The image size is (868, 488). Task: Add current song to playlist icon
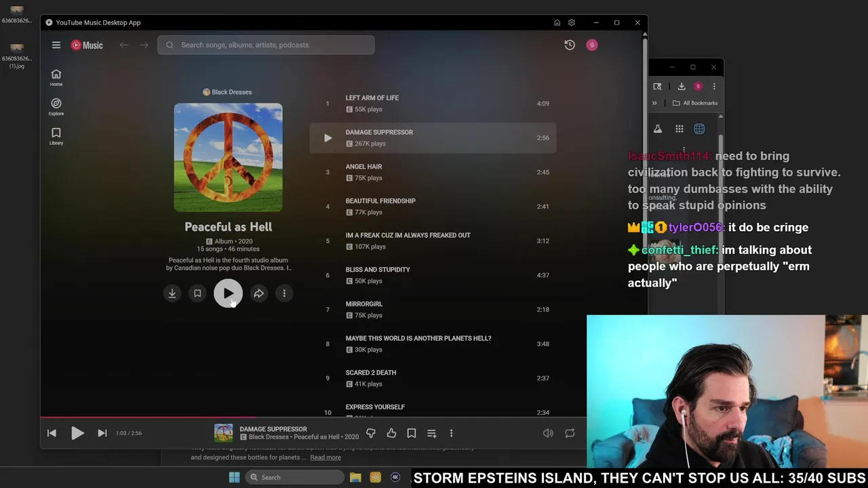pyautogui.click(x=431, y=433)
